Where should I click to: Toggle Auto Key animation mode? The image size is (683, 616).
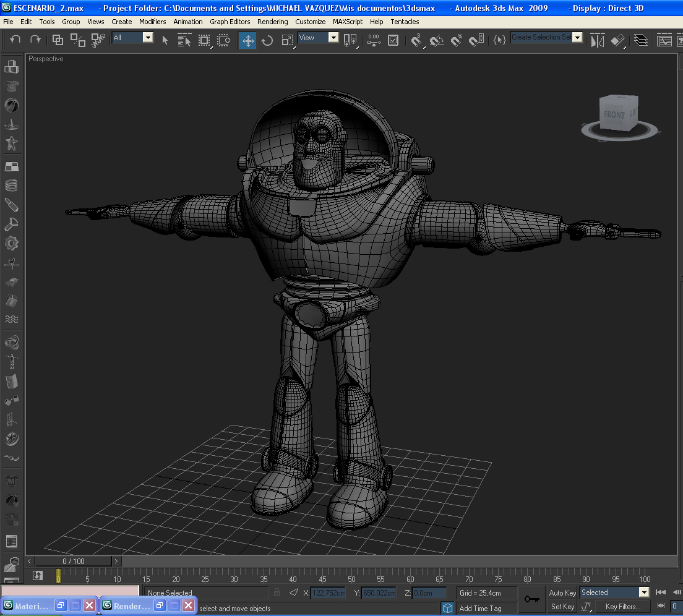[x=562, y=592]
